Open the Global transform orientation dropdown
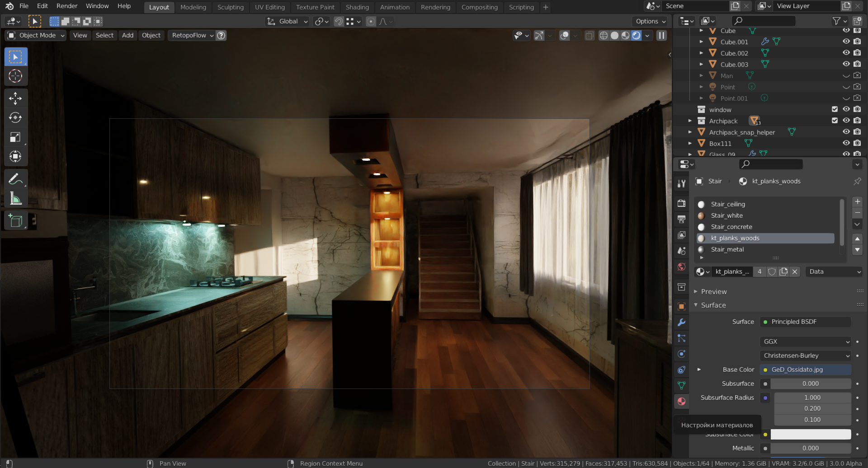The width and height of the screenshot is (868, 468). (288, 21)
